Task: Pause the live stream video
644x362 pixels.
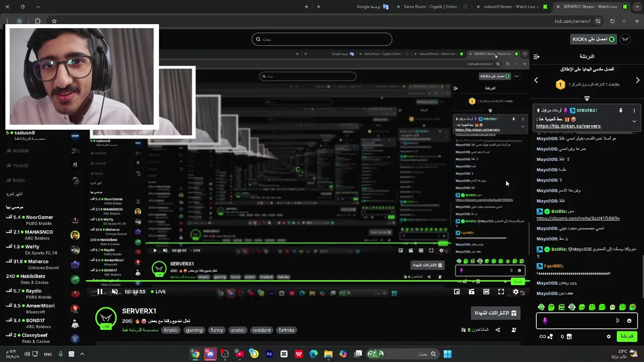Action: pos(100,292)
